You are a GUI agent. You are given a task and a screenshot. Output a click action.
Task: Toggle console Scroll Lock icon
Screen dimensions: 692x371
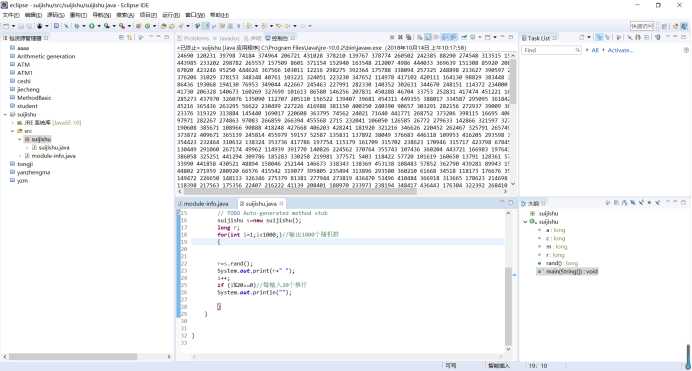pyautogui.click(x=427, y=37)
